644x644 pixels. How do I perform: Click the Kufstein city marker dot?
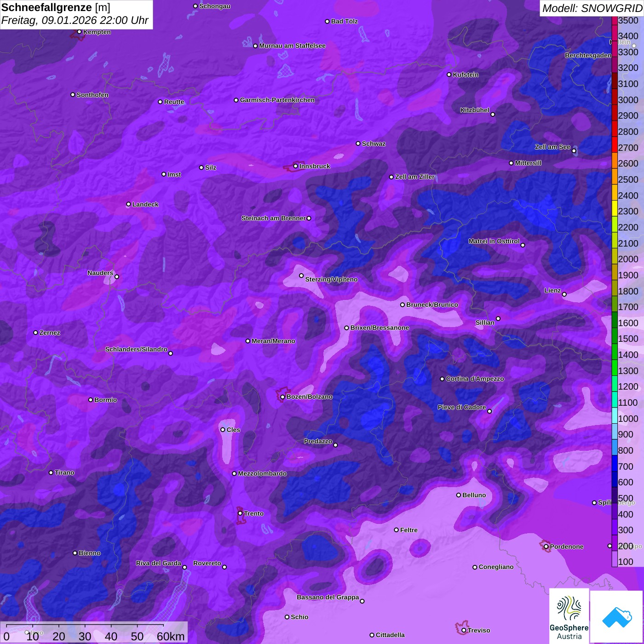[x=449, y=75]
